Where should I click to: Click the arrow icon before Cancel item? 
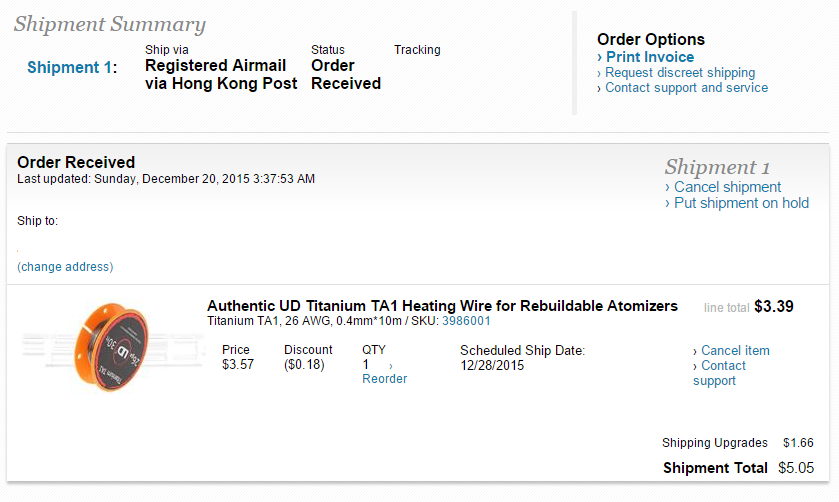coord(695,352)
